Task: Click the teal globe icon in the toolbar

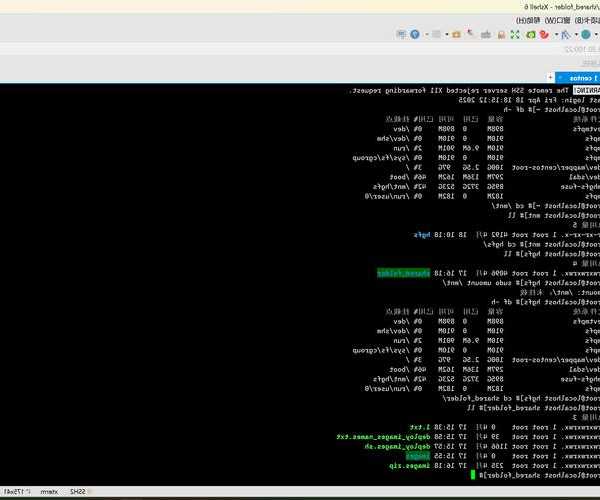Action: click(586, 34)
